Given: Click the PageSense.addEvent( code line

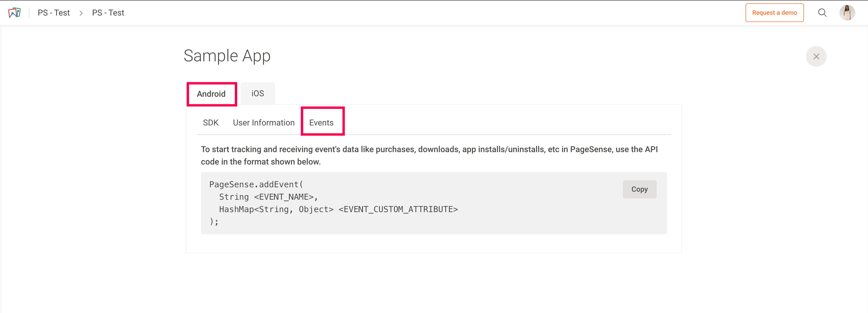Looking at the screenshot, I should click(x=256, y=184).
